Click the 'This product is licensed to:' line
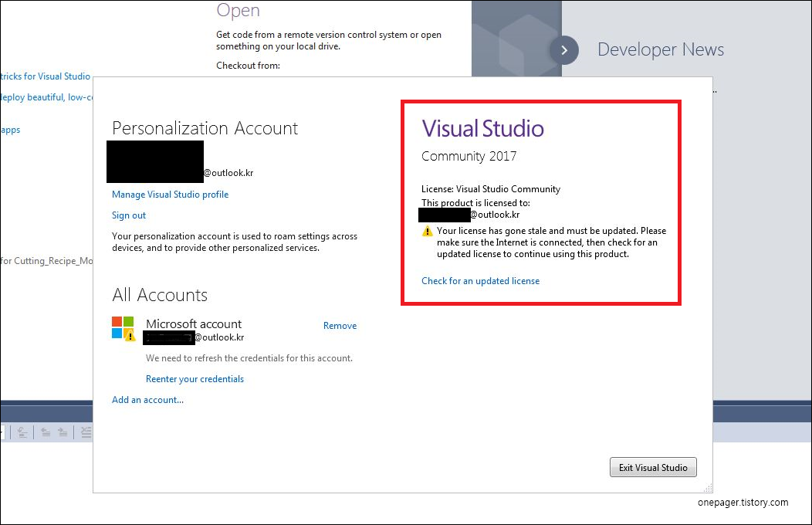 point(475,203)
